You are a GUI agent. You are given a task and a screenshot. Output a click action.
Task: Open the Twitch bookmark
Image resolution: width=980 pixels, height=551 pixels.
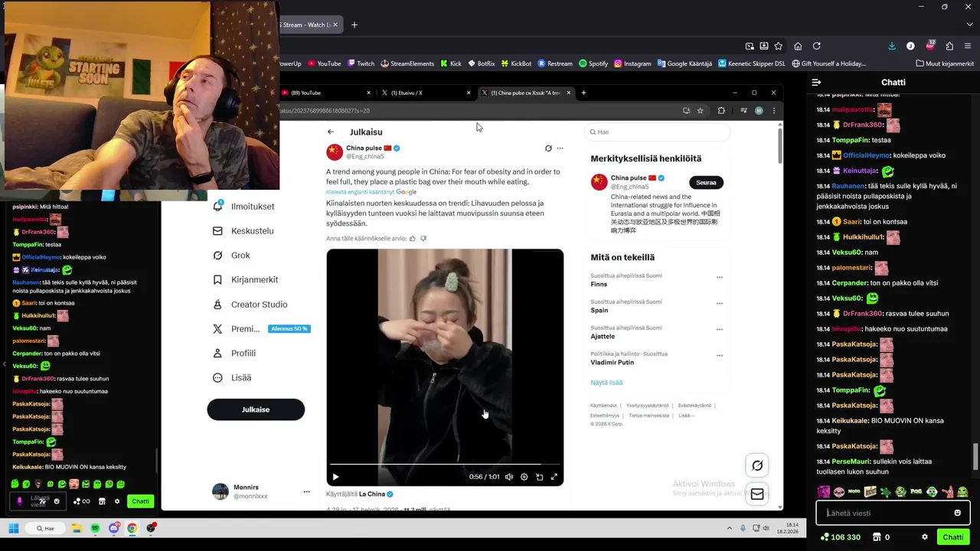(361, 64)
